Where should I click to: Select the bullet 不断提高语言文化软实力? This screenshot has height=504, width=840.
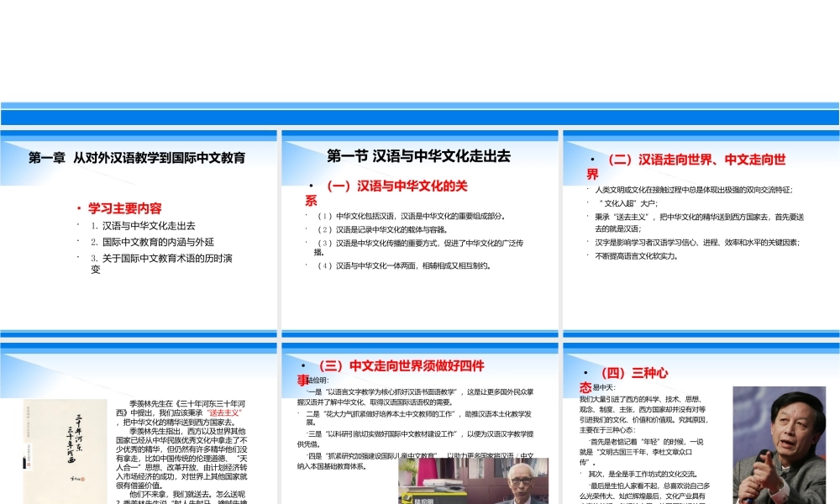pos(637,256)
